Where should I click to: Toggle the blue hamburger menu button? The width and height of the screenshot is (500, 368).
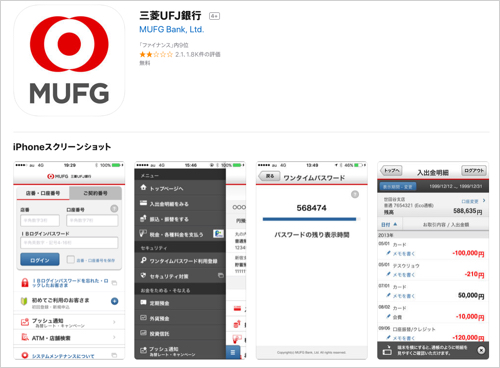tap(233, 352)
